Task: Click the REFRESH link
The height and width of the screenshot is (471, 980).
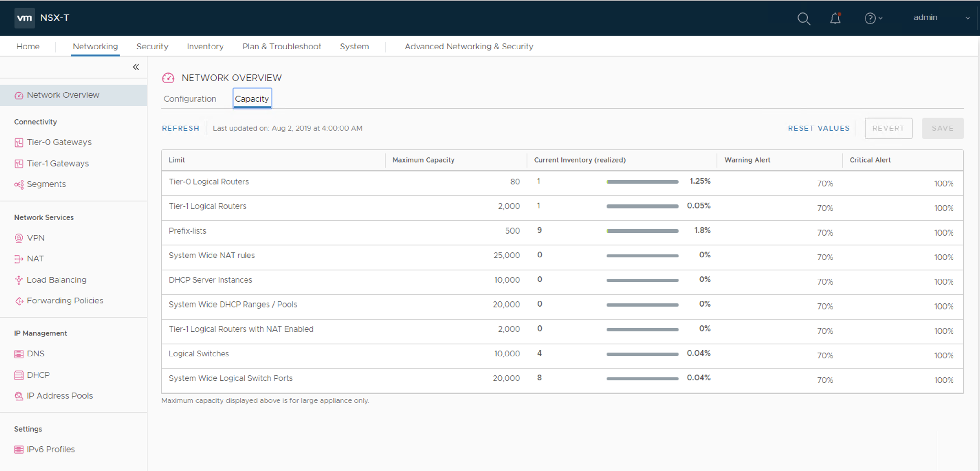Action: click(x=180, y=129)
